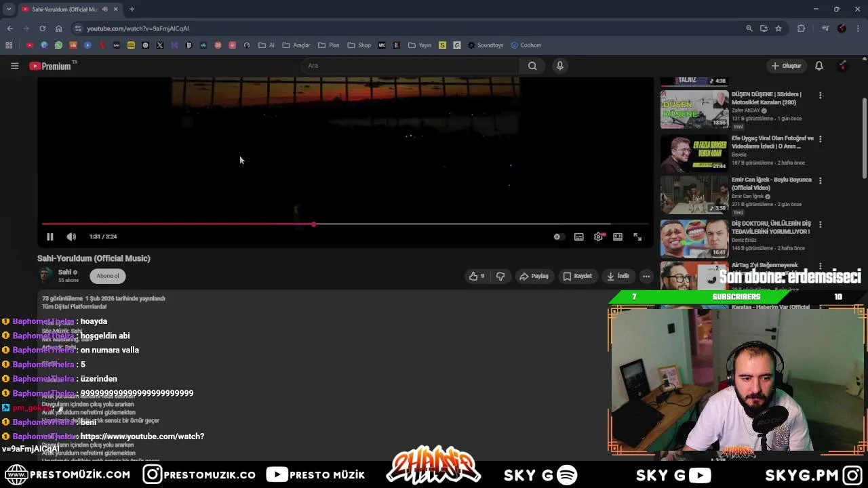Open the player settings gear

tap(598, 237)
